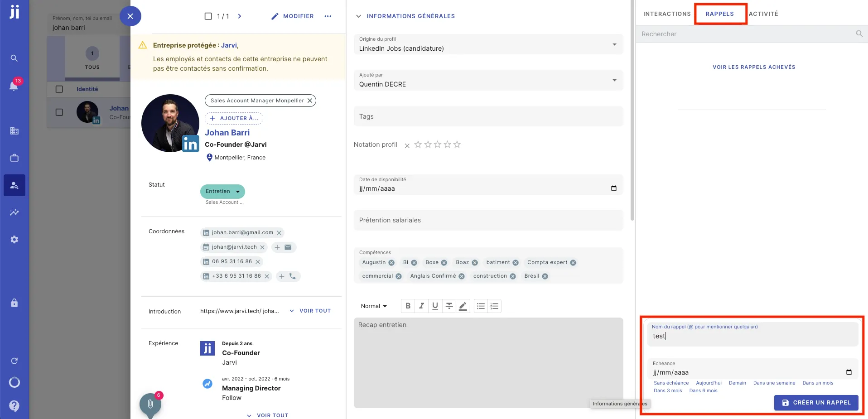Select the jobs briefcase icon in the sidebar
The width and height of the screenshot is (868, 419).
(14, 158)
